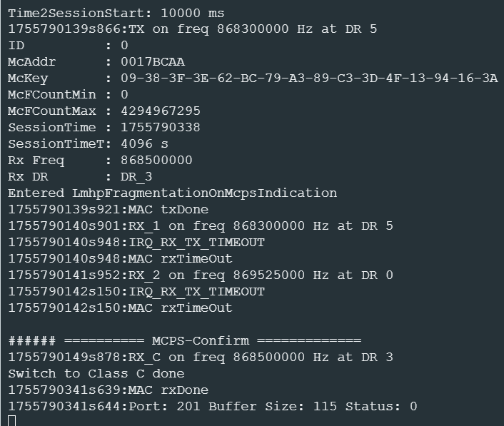
Task: Click the terminal cursor on the last line
Action: pyautogui.click(x=11, y=421)
